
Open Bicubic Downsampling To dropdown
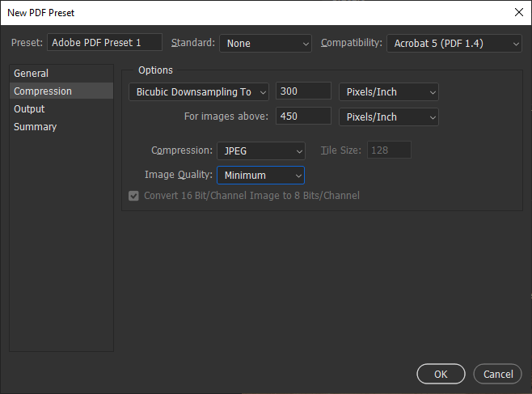point(199,92)
